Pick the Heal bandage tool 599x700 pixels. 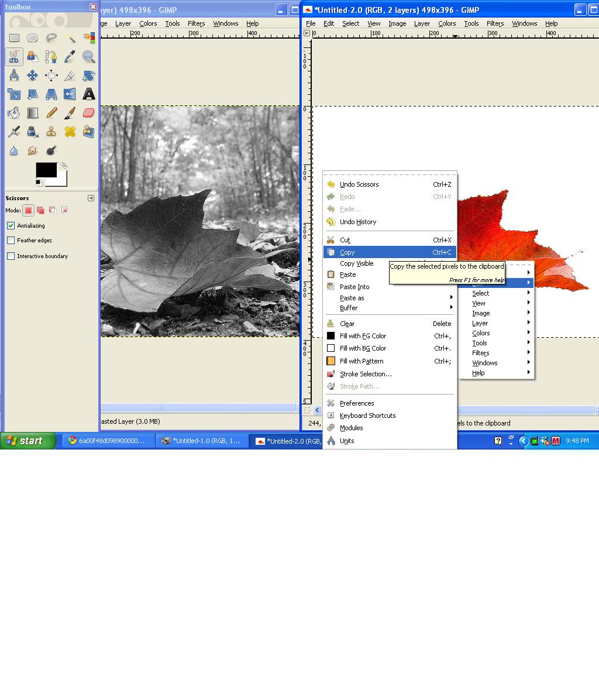(x=70, y=132)
